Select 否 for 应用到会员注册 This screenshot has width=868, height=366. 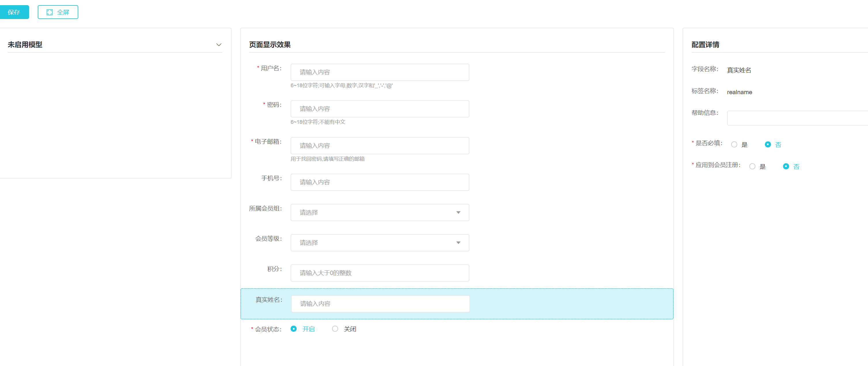tap(786, 166)
